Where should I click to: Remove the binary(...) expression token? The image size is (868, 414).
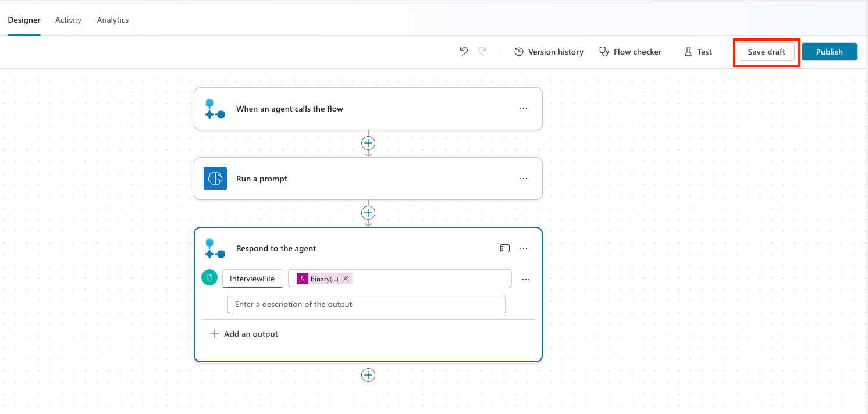(x=346, y=279)
